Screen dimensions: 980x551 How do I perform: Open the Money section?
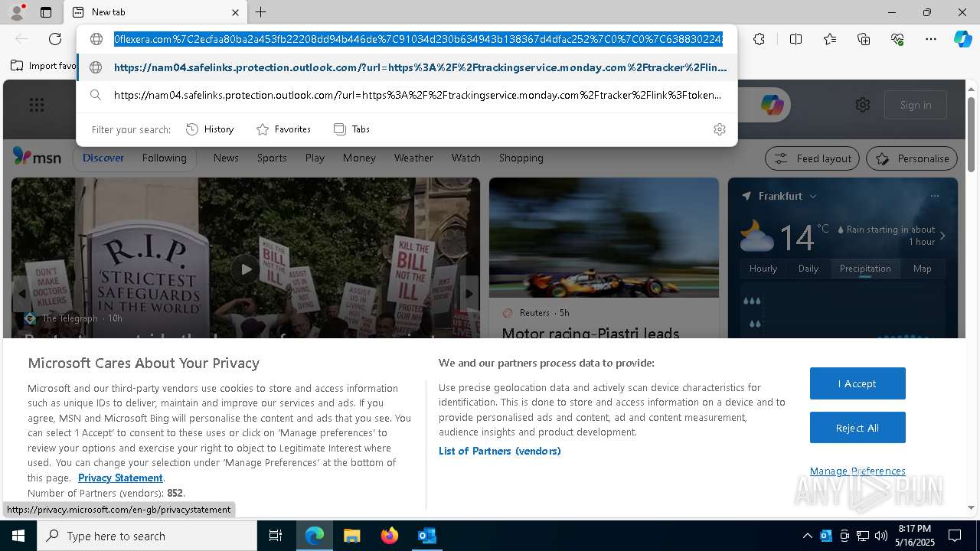coord(359,158)
